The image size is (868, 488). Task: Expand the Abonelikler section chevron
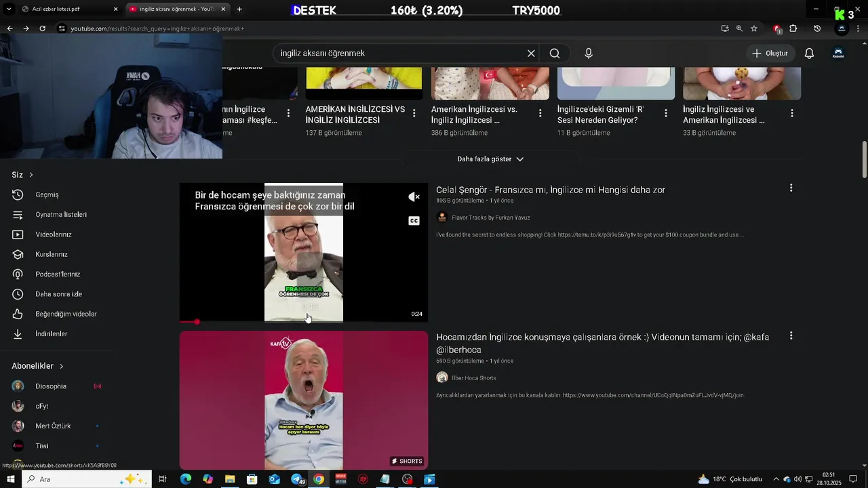[x=61, y=366]
